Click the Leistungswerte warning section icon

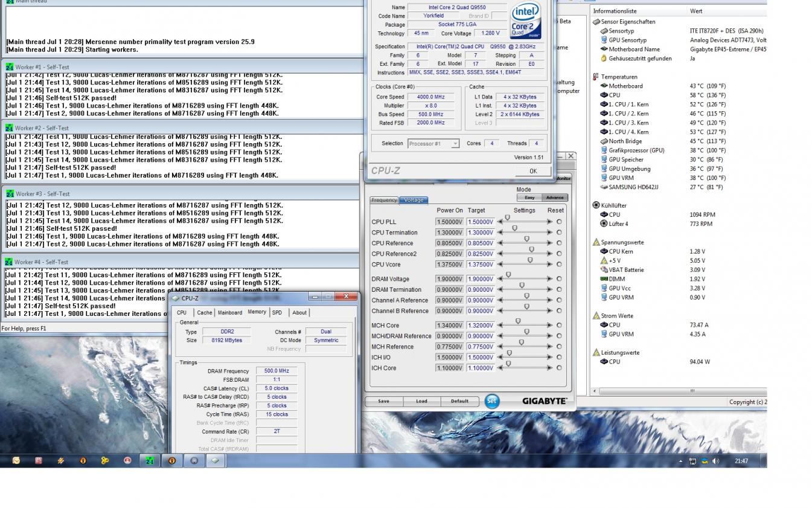(x=596, y=353)
